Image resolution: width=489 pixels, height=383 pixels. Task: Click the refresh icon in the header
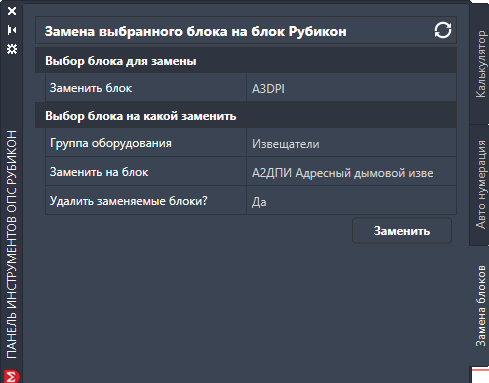coord(443,30)
